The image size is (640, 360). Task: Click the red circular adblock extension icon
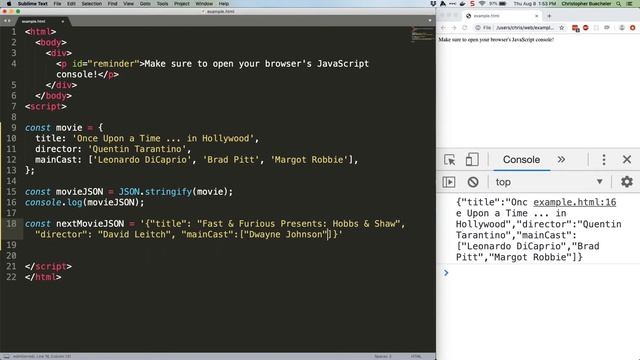click(x=586, y=28)
